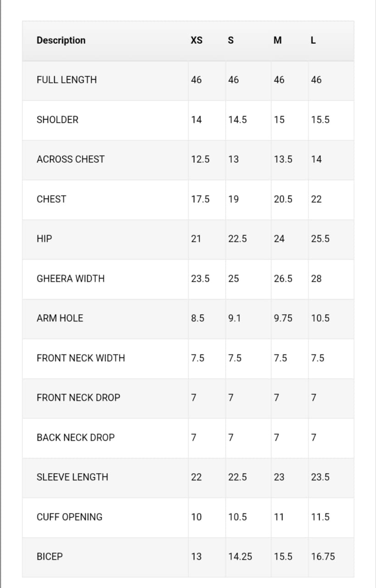The image size is (376, 588).
Task: Click the SLEEVE LENGTH value 22.5
Action: point(237,477)
